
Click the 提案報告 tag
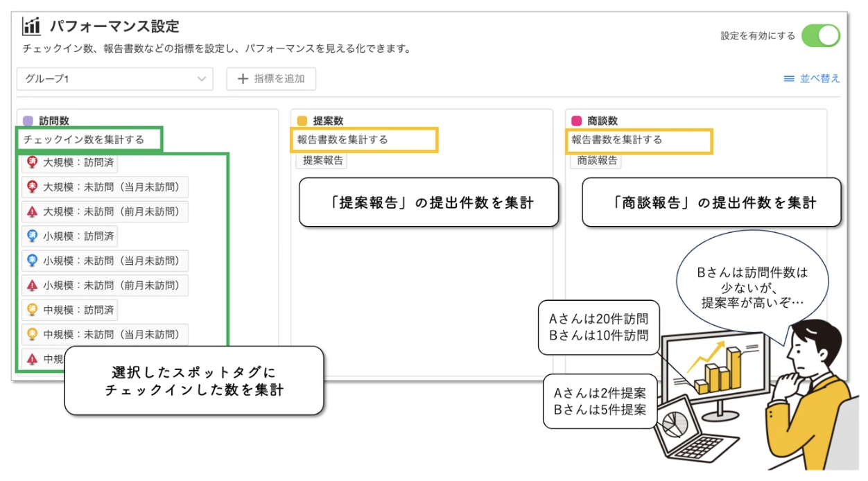pos(322,160)
